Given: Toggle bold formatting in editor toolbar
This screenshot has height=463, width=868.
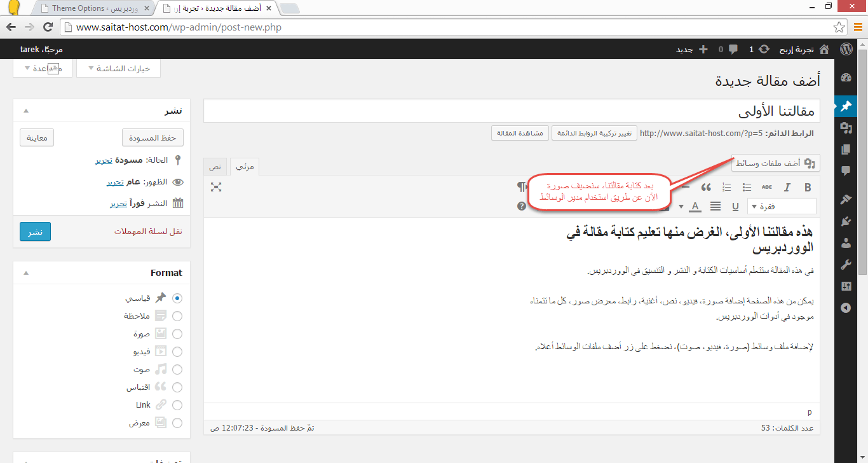Looking at the screenshot, I should (808, 187).
